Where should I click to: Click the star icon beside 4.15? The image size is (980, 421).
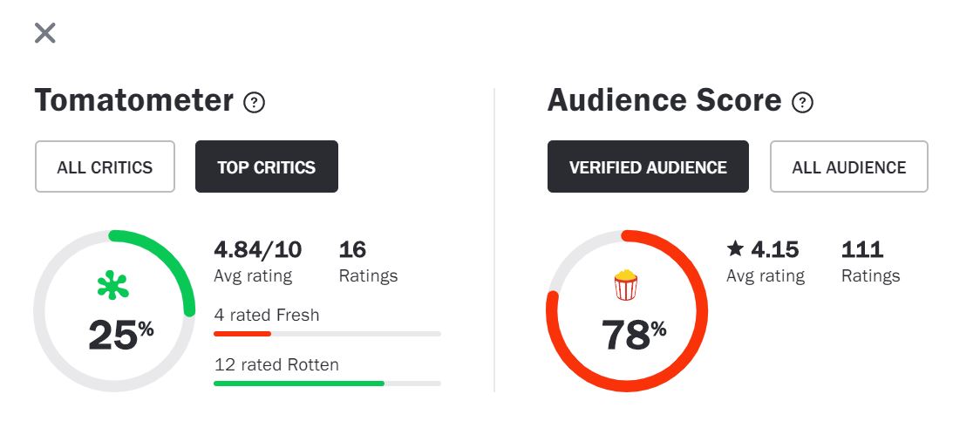pyautogui.click(x=735, y=249)
